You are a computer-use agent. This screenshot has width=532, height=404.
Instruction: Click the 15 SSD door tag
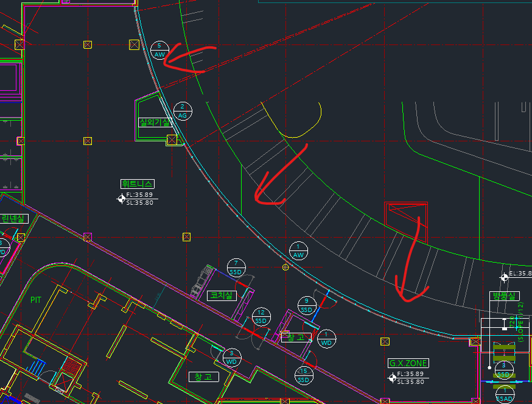pos(304,376)
